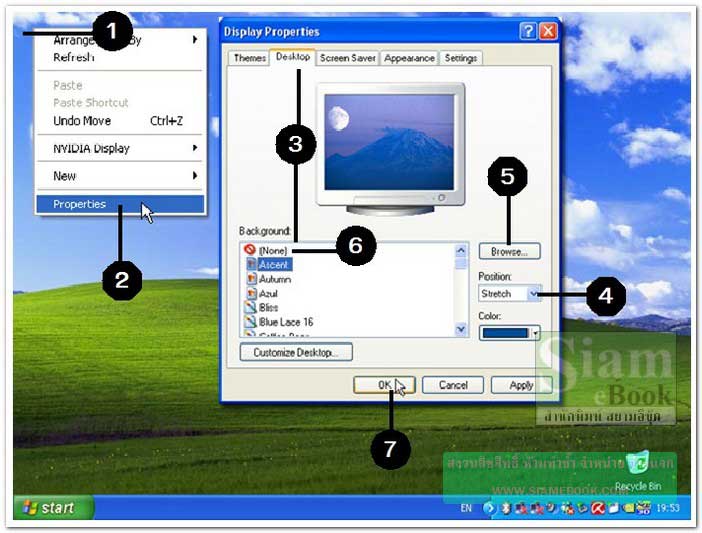Click the blue desktop Color swatch
This screenshot has width=702, height=533.
click(x=505, y=333)
